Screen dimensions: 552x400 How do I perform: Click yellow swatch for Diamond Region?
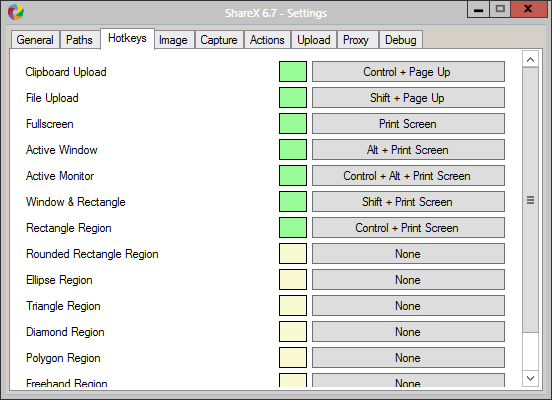[293, 332]
